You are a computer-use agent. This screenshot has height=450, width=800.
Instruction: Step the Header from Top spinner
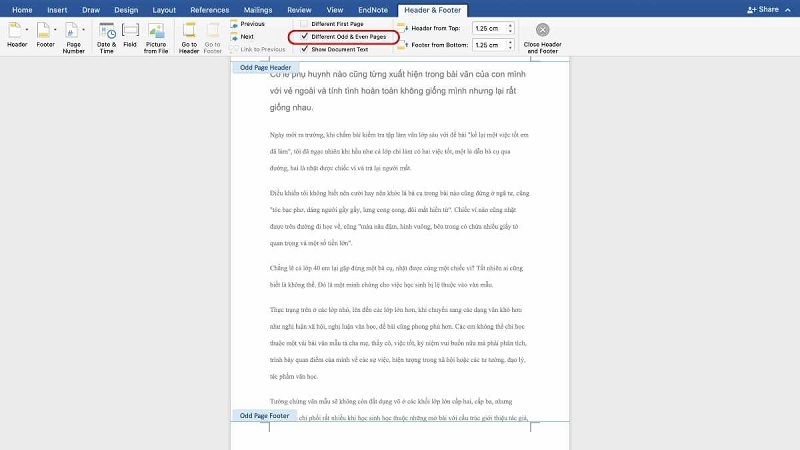click(510, 29)
